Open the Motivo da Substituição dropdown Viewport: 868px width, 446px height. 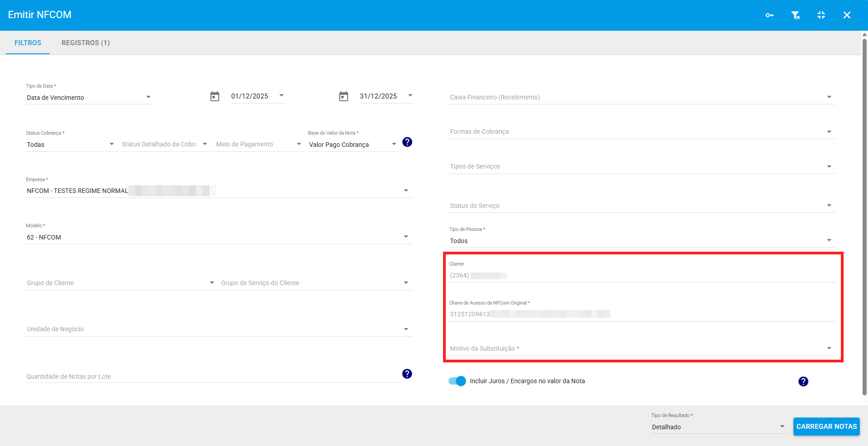[642, 348]
